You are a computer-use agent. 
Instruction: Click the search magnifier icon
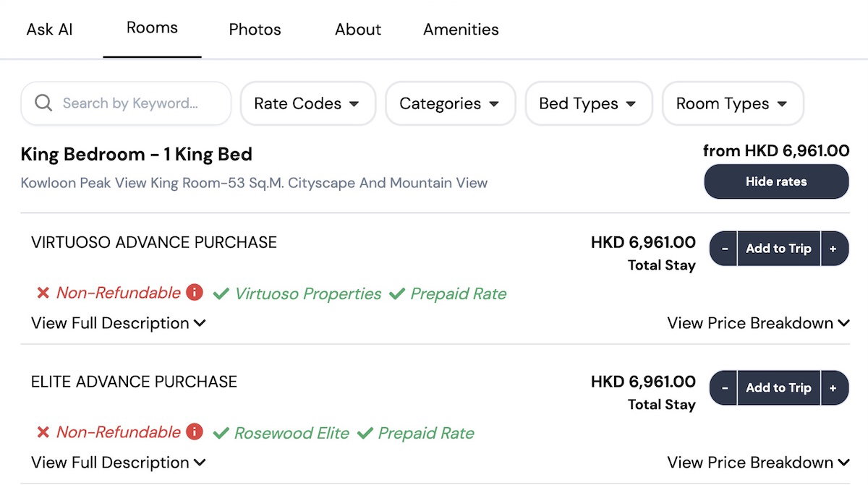click(x=43, y=103)
